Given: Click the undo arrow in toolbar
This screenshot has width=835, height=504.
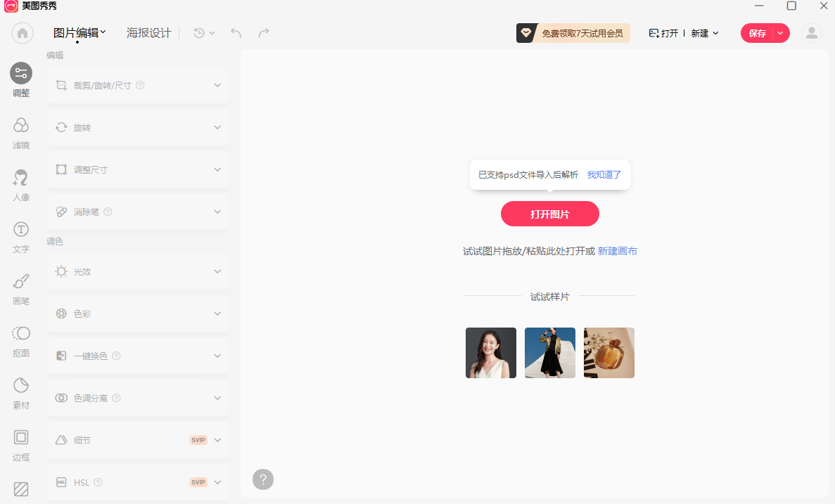Looking at the screenshot, I should coord(235,32).
